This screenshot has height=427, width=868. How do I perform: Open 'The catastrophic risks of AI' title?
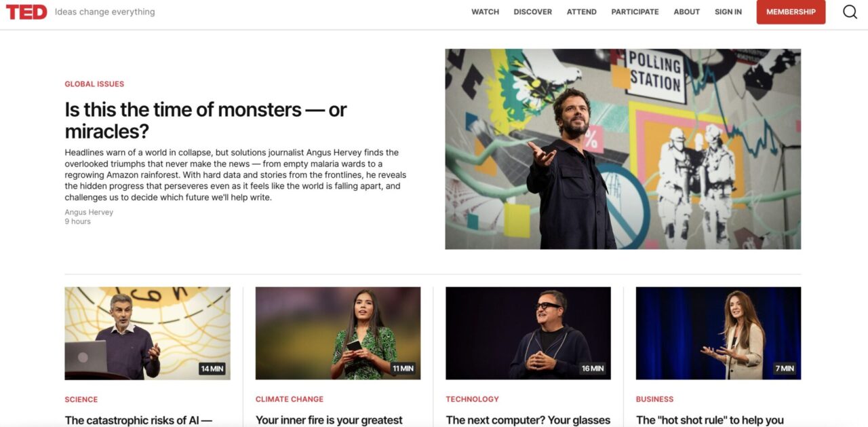tap(138, 420)
